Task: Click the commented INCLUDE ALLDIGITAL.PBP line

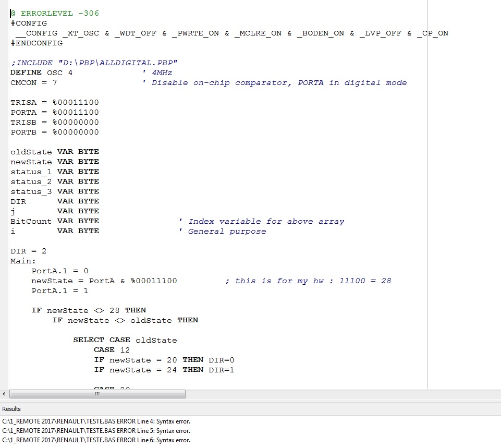Action: (94, 63)
